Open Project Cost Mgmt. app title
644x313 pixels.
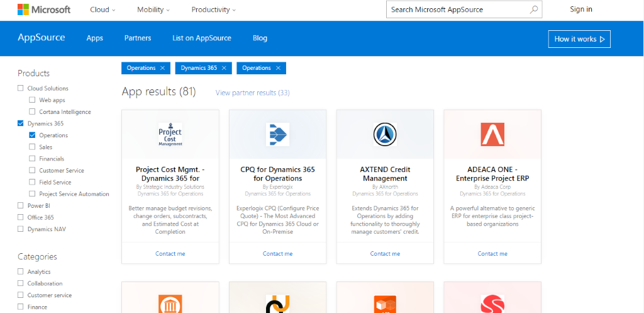point(170,174)
